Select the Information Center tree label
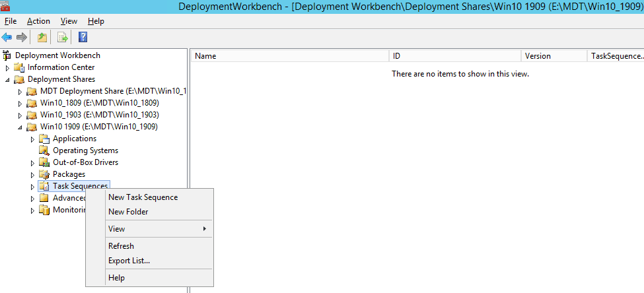Screen dimensions: 644x293 tap(61, 67)
